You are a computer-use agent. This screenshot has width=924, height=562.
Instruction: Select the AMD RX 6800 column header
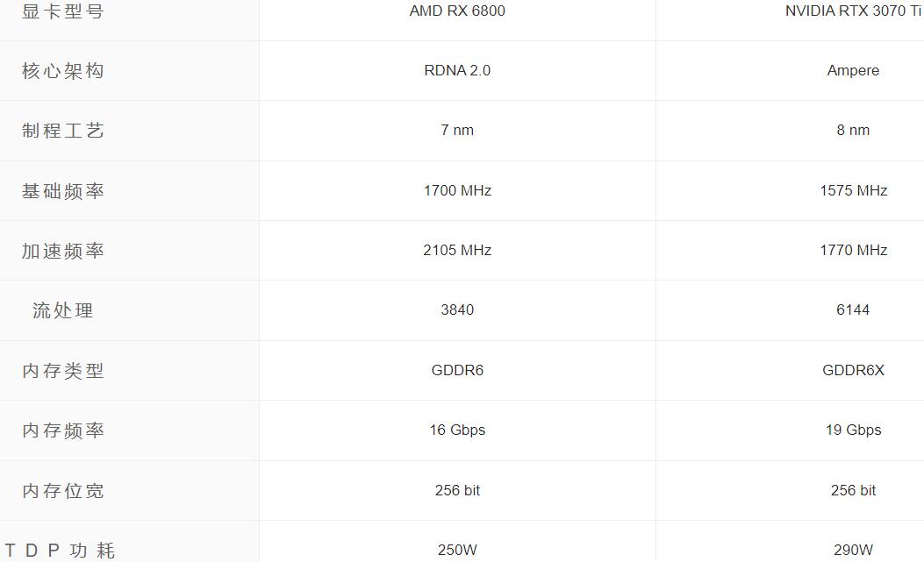tap(457, 11)
